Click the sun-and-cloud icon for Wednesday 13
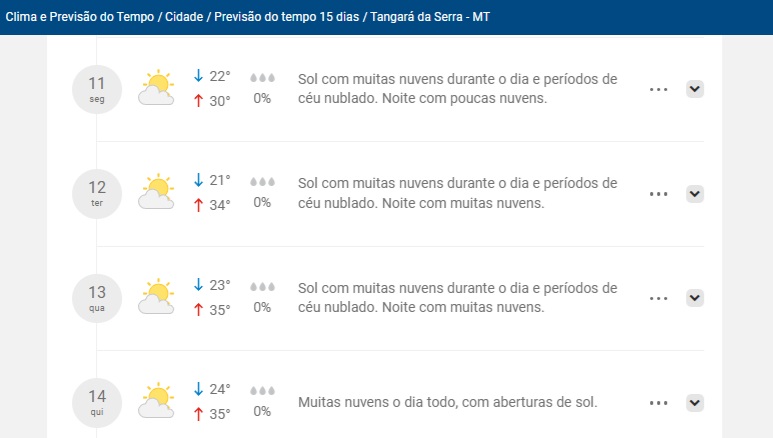Image resolution: width=773 pixels, height=438 pixels. pos(156,296)
